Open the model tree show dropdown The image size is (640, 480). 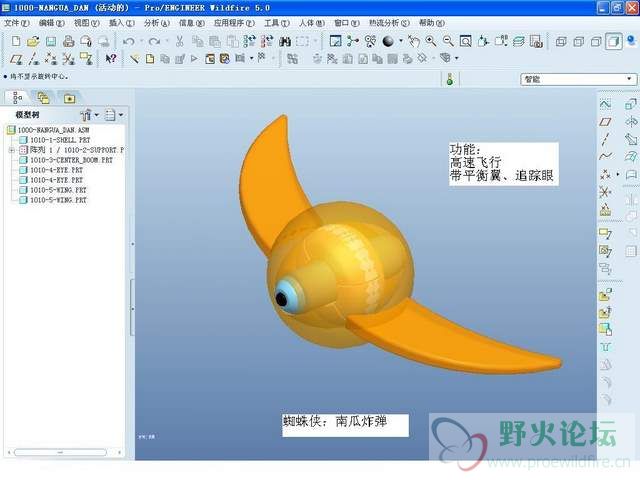114,115
